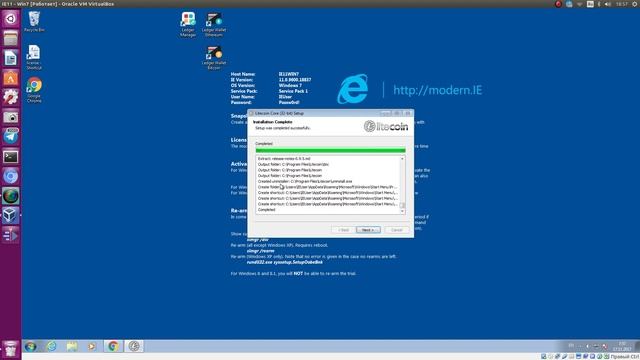Open Ledger Wallet Bitcoin desktop shortcut
640x360 pixels.
click(x=214, y=58)
